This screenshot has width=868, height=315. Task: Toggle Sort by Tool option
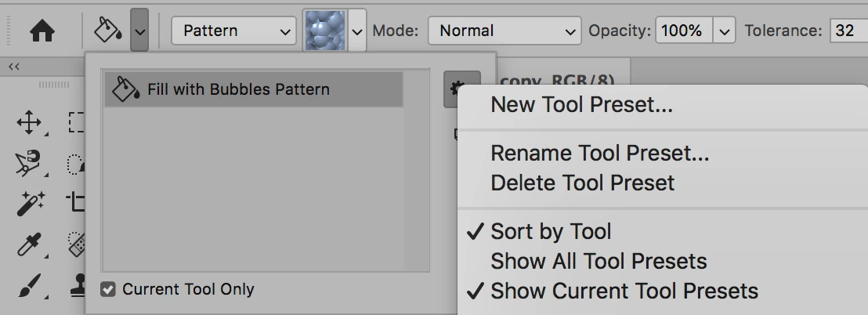(x=551, y=232)
